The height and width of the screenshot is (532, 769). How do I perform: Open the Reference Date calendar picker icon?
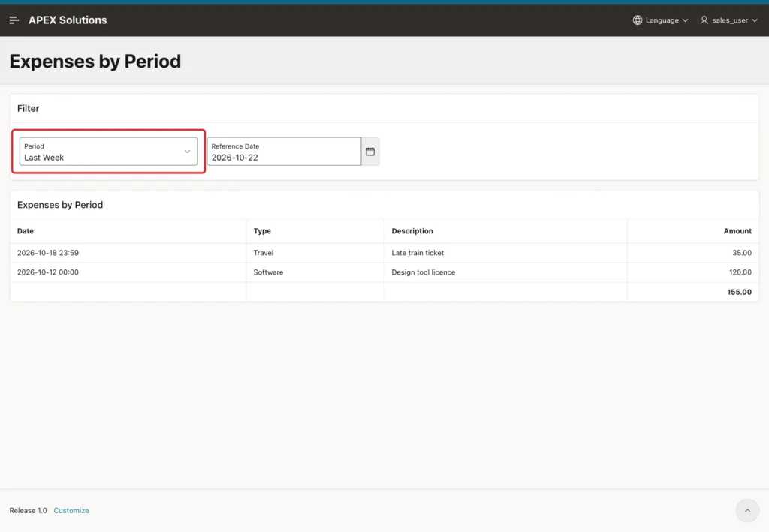tap(370, 152)
